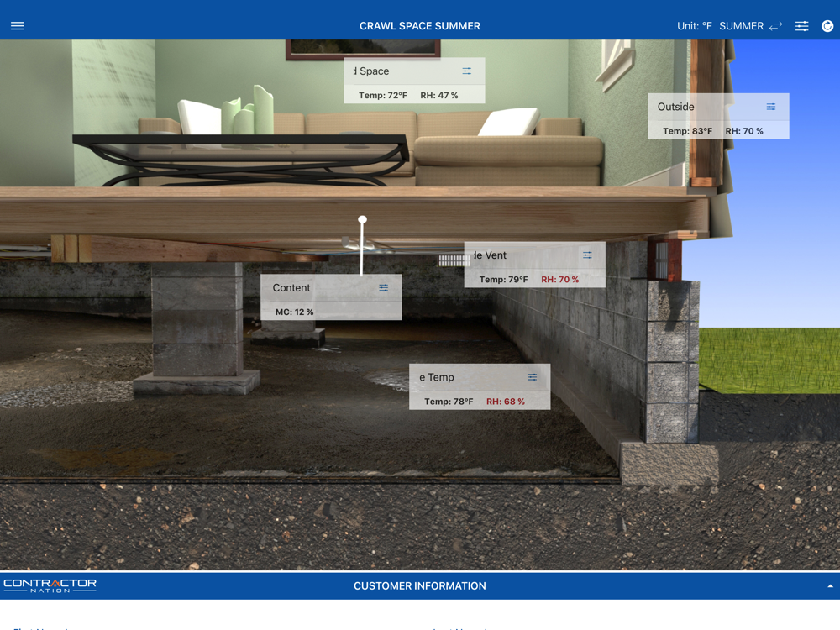Switch temperature unit from °F
840x630 pixels.
click(695, 26)
